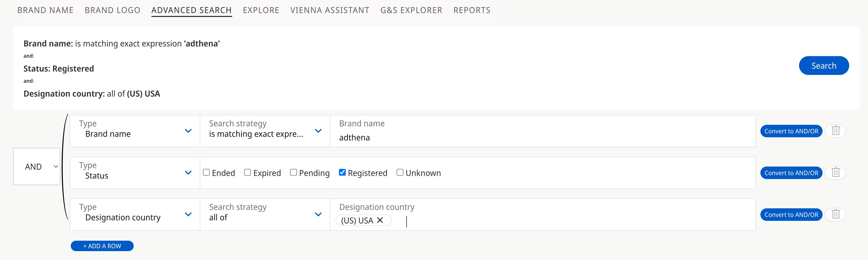Delete the Status row via trash icon
Viewport: 868px width, 260px height.
pos(835,173)
